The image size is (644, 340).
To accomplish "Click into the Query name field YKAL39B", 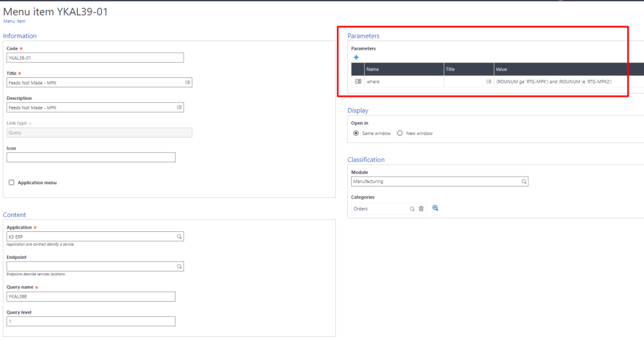I will click(x=91, y=297).
